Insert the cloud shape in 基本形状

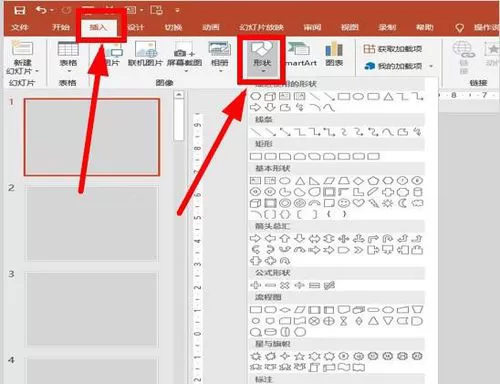(x=417, y=203)
